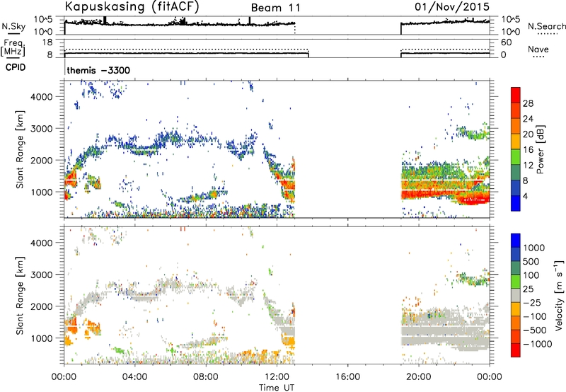Click the '500' Velocity colorbar tick label
This screenshot has height=392, width=566.
click(531, 262)
